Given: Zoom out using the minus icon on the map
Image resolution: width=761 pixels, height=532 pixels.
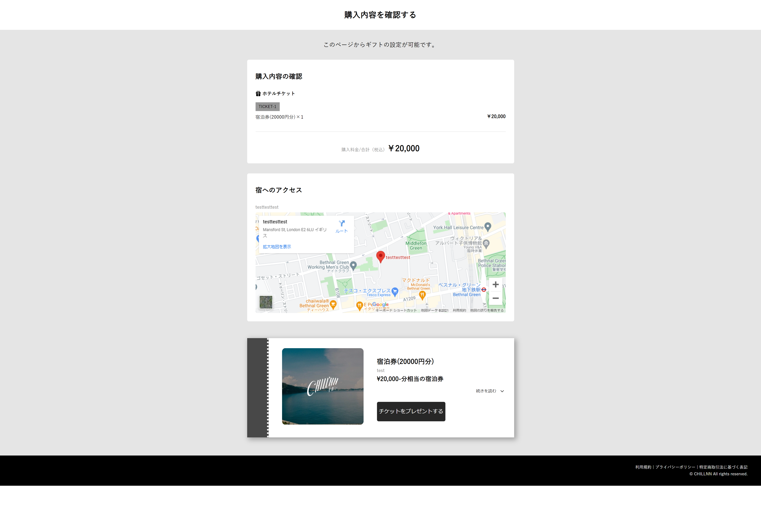Looking at the screenshot, I should (x=496, y=298).
